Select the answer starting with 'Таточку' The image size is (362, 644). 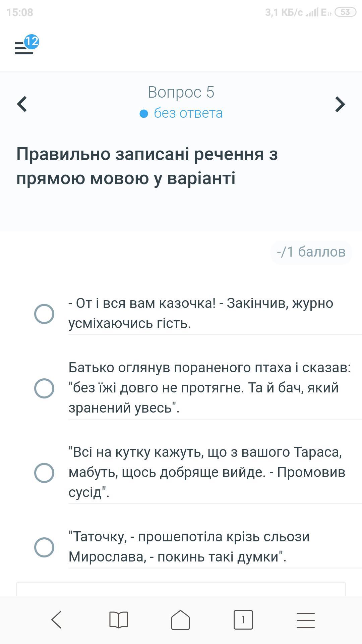click(x=44, y=547)
